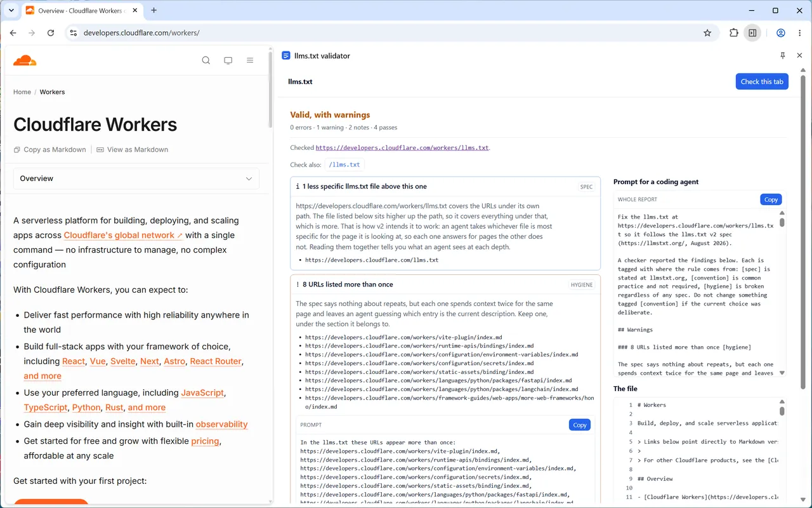Open a new browser tab
The image size is (812, 508).
[154, 10]
